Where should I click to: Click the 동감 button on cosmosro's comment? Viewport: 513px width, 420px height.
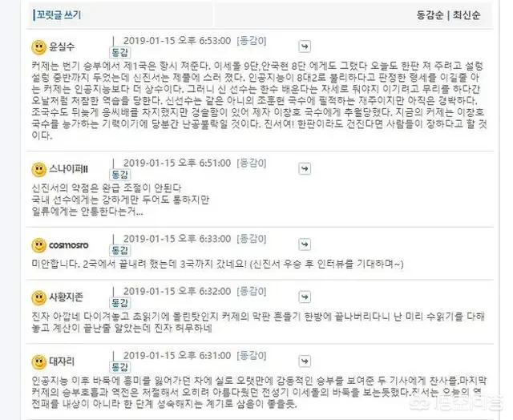pos(119,251)
